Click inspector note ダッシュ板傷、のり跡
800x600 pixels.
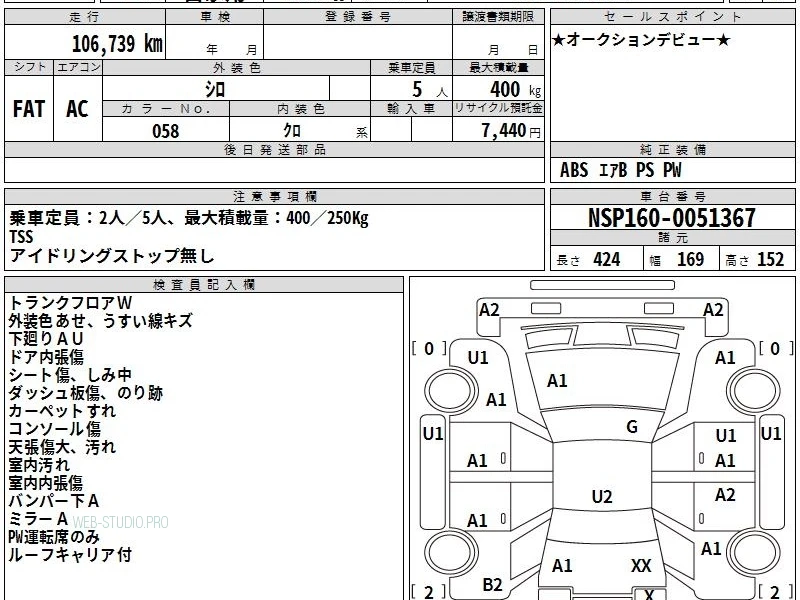pos(86,393)
